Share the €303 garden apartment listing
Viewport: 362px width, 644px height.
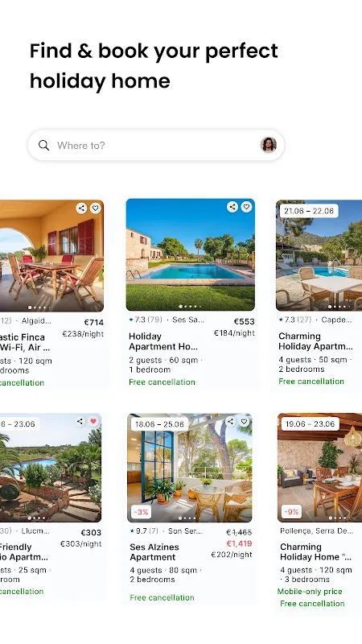80,421
